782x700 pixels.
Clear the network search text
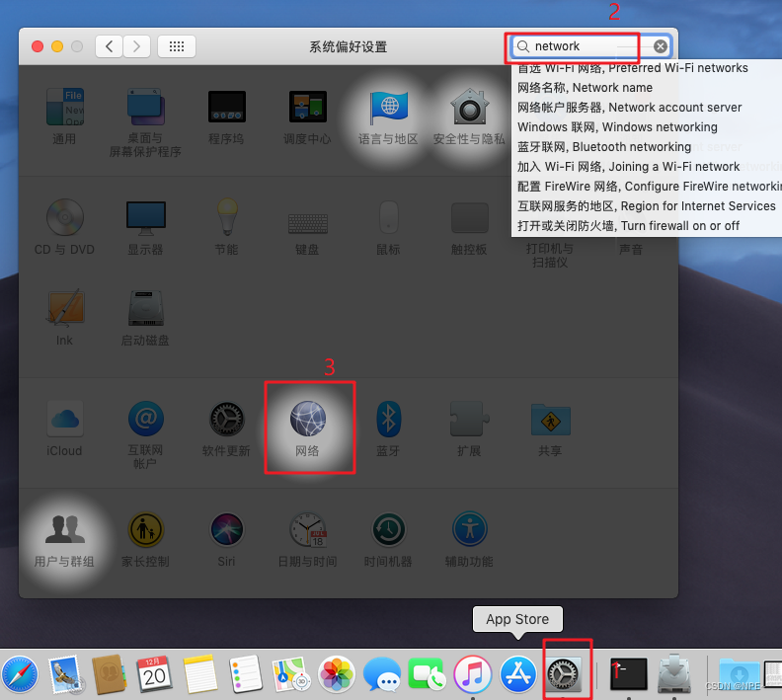click(661, 46)
